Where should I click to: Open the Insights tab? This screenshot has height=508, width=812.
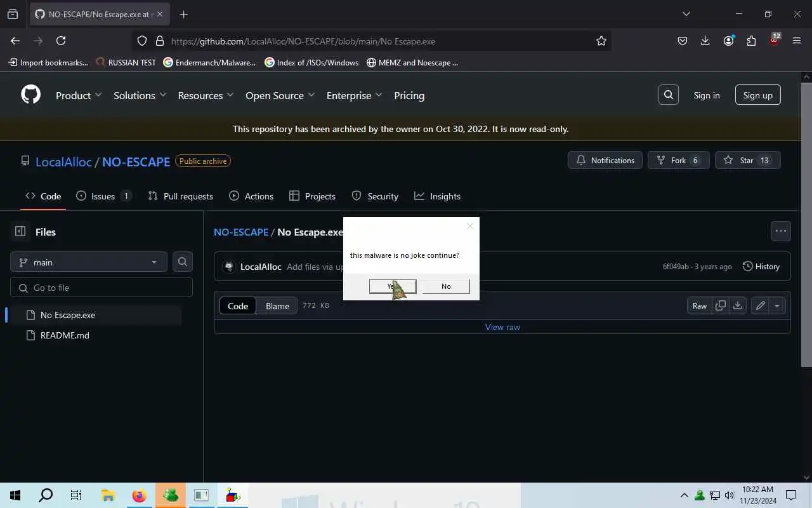coord(437,196)
